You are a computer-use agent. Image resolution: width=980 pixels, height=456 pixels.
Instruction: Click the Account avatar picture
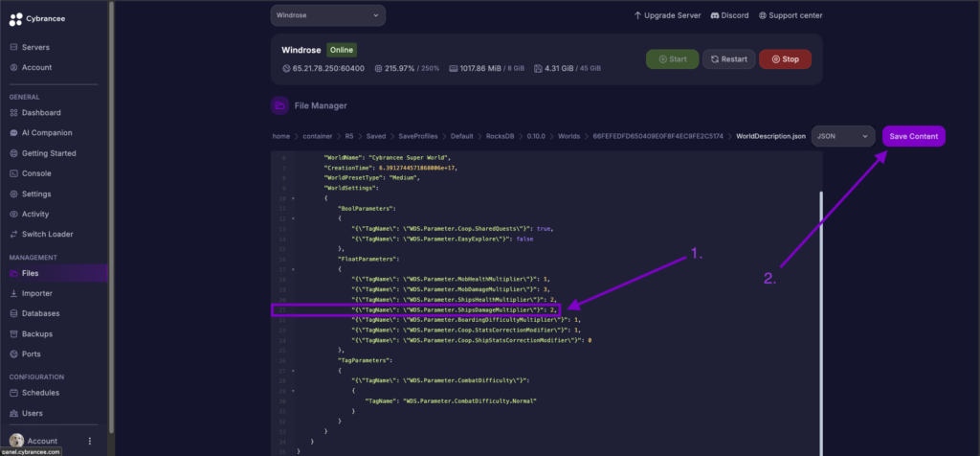pos(16,441)
